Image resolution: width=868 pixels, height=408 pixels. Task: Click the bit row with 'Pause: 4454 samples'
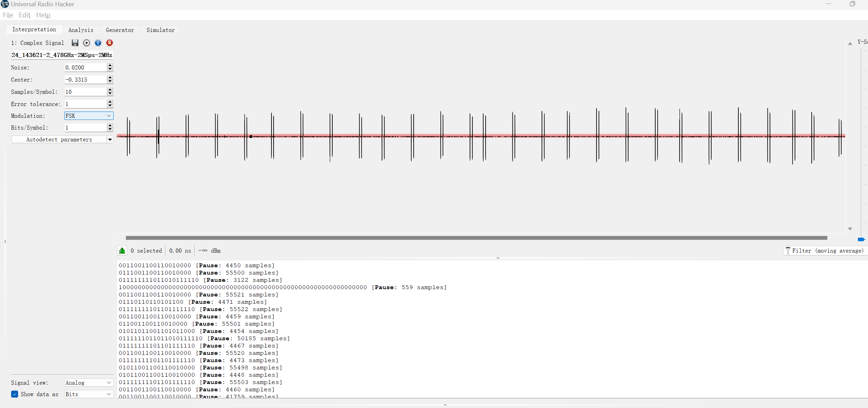click(198, 331)
